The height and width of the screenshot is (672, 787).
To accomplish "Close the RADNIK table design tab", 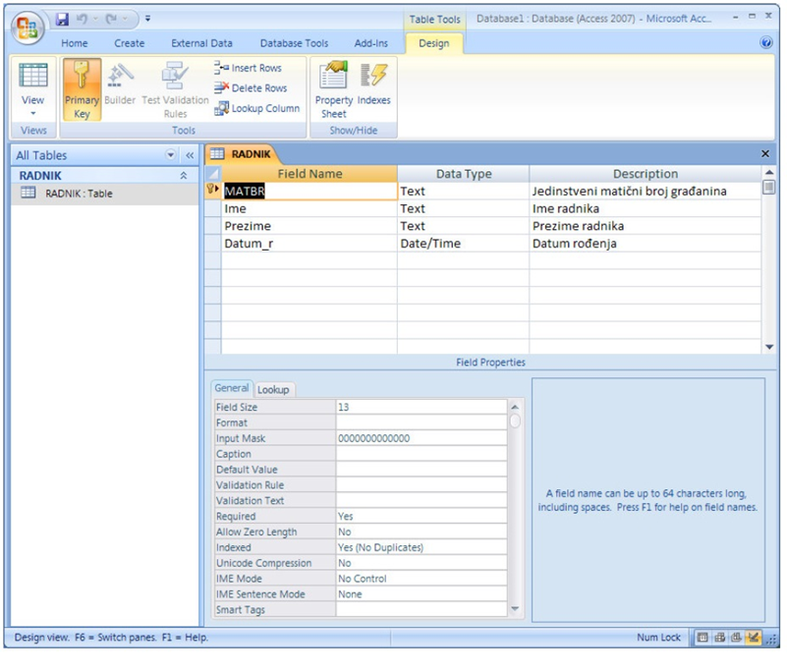I will (x=765, y=154).
